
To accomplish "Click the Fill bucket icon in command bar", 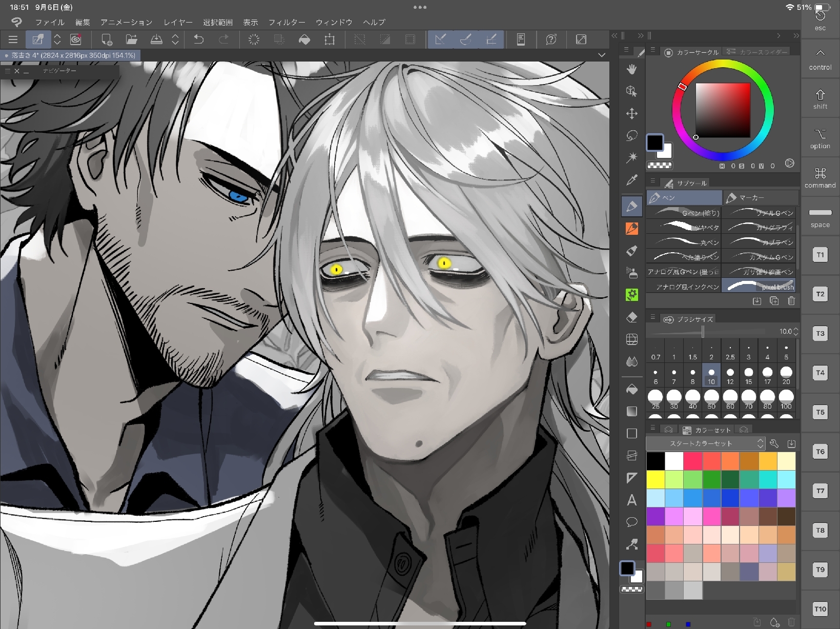I will pyautogui.click(x=304, y=39).
